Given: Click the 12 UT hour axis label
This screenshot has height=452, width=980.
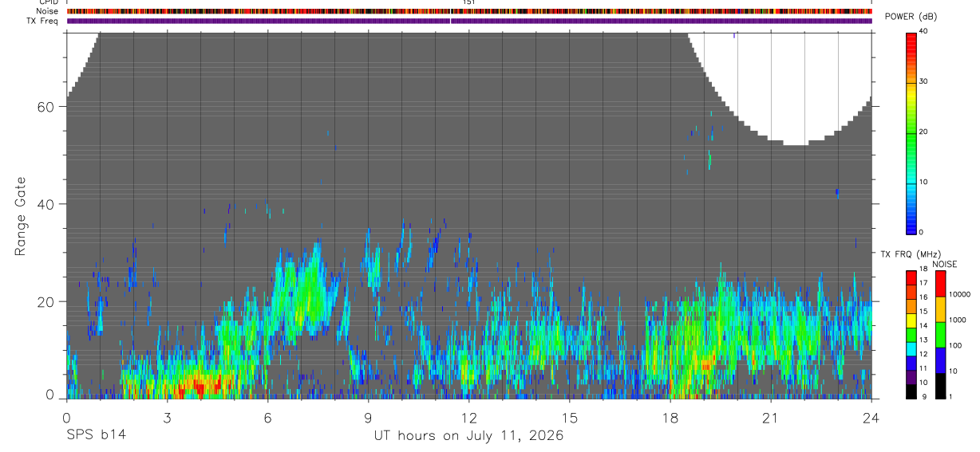Looking at the screenshot, I should click(469, 418).
